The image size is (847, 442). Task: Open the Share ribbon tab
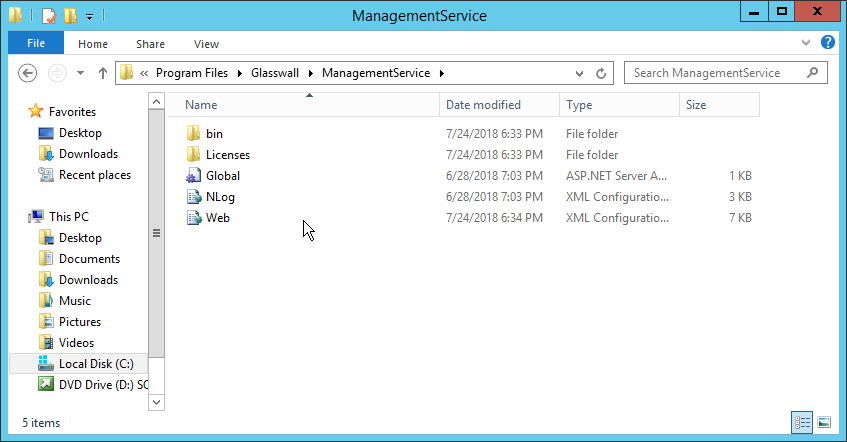pyautogui.click(x=150, y=44)
